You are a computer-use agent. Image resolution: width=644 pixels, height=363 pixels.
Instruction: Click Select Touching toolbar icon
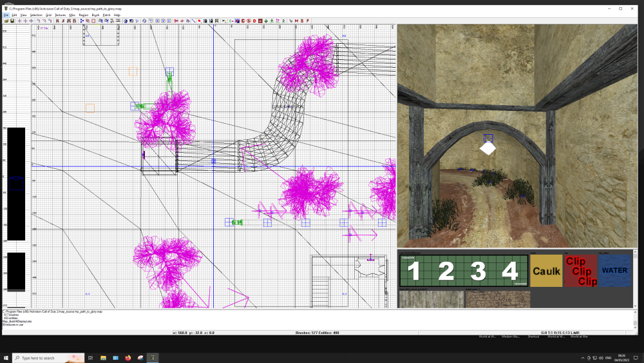point(63,21)
